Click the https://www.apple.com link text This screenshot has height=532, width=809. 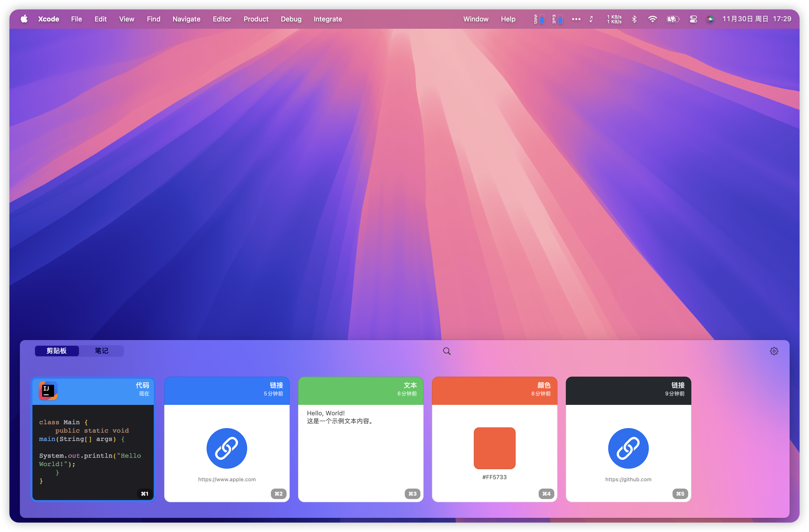tap(227, 479)
